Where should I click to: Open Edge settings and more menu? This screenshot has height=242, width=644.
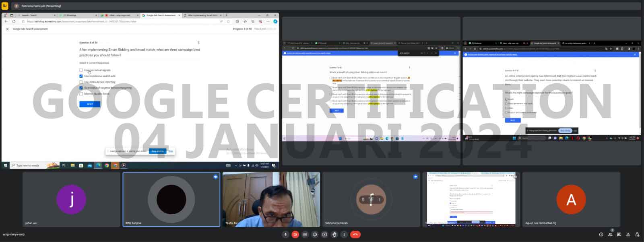tap(268, 21)
